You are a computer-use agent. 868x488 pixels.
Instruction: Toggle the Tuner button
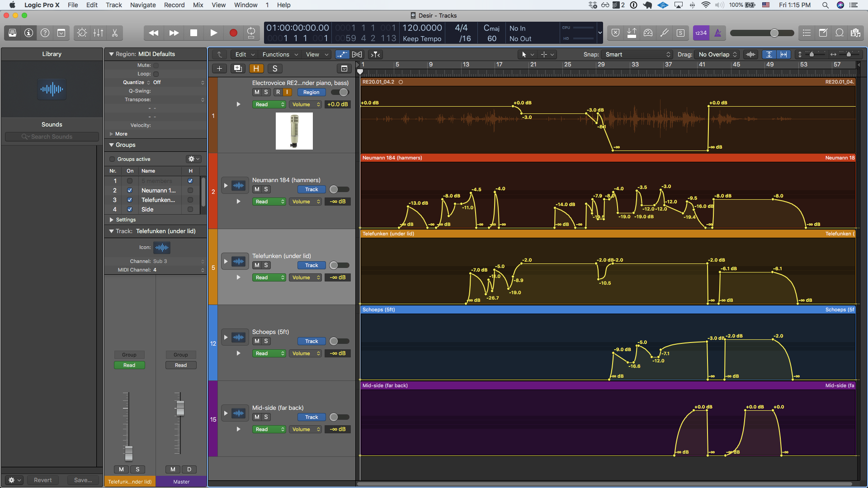[664, 33]
